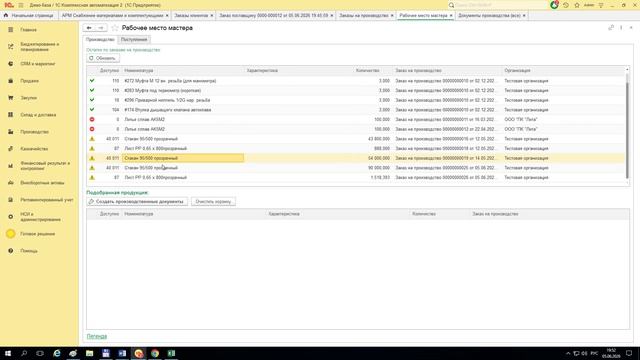This screenshot has width=640, height=360.
Task: Switch to Заказы на производство tab
Action: tap(364, 15)
